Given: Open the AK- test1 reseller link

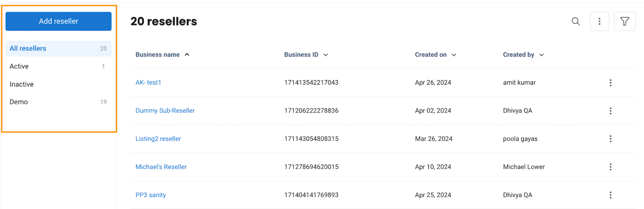Looking at the screenshot, I should [x=148, y=83].
